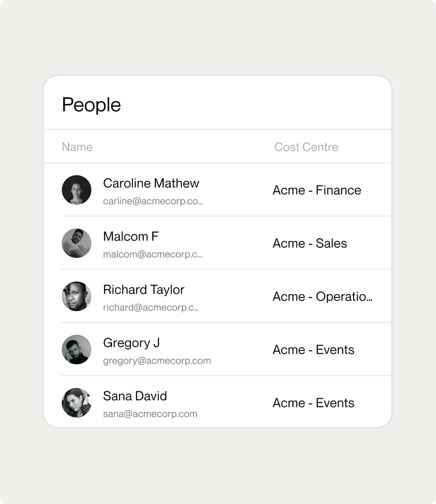Click the malcom@acmecorp email address
The width and height of the screenshot is (436, 504).
[153, 254]
